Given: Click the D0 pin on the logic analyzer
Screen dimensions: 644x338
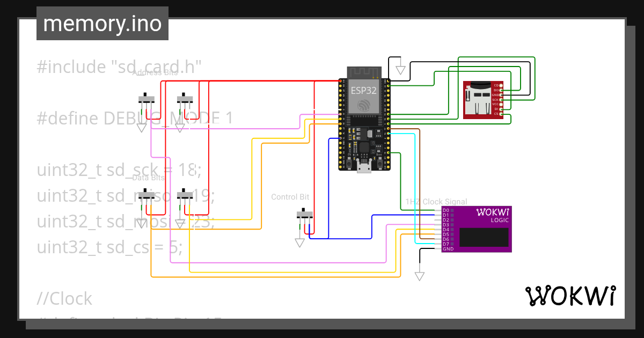Looking at the screenshot, I should 445,210.
